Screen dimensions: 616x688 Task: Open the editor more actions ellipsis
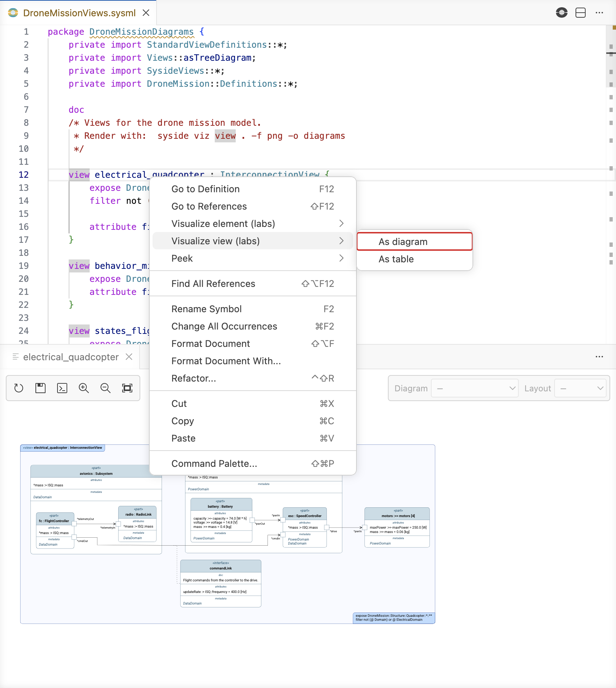click(599, 13)
